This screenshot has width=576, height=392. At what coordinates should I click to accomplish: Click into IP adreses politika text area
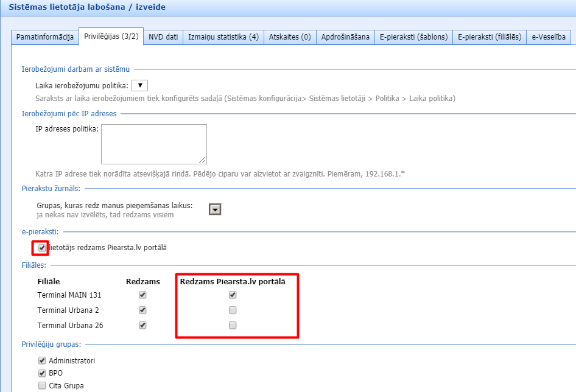click(153, 144)
